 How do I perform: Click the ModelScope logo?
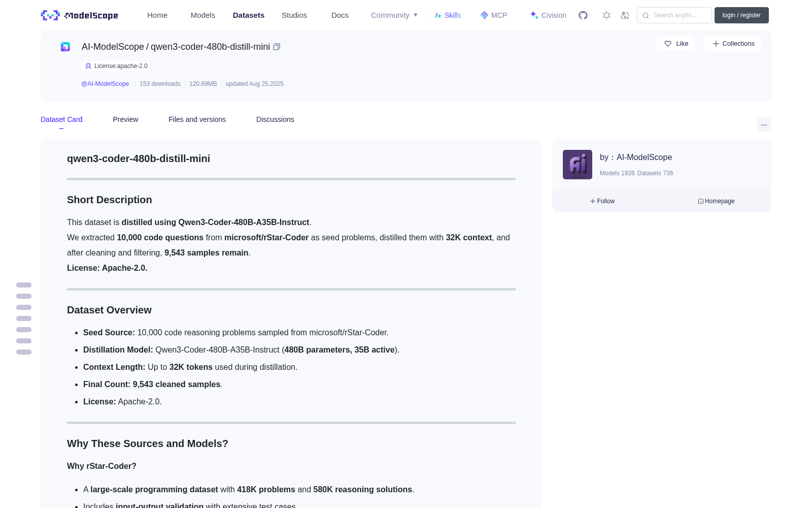(x=79, y=15)
